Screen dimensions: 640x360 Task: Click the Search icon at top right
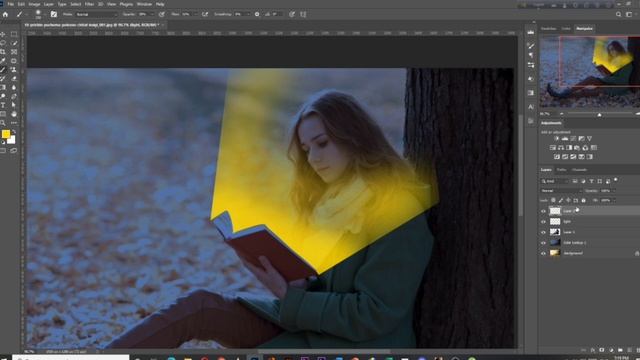[618, 14]
